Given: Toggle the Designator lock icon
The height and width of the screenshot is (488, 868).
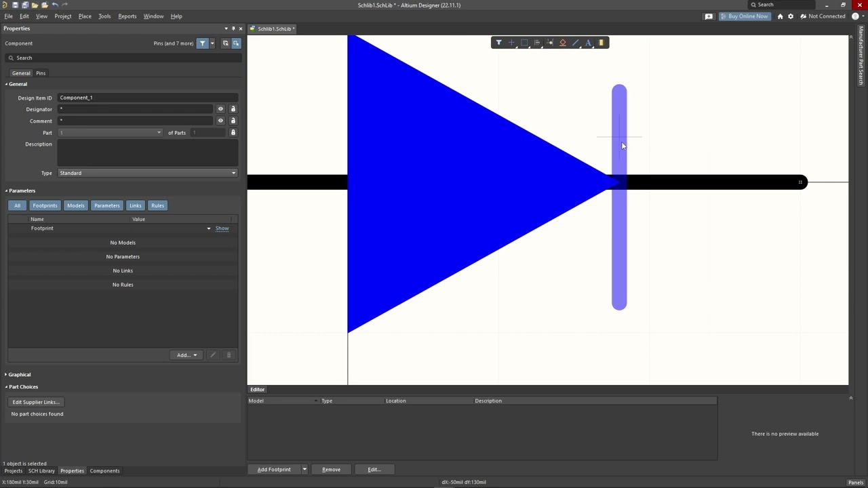Looking at the screenshot, I should coord(233,109).
